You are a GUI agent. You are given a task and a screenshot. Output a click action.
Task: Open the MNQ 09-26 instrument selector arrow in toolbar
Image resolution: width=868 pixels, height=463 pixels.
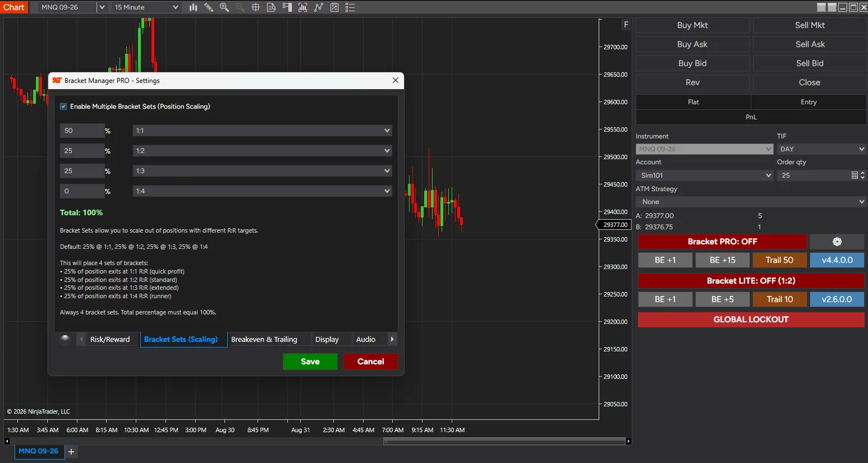coord(102,7)
